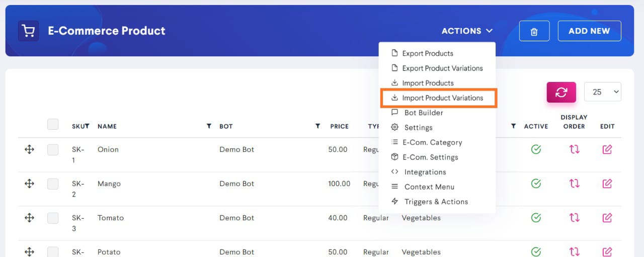Click the pink refresh icon button

tap(561, 92)
